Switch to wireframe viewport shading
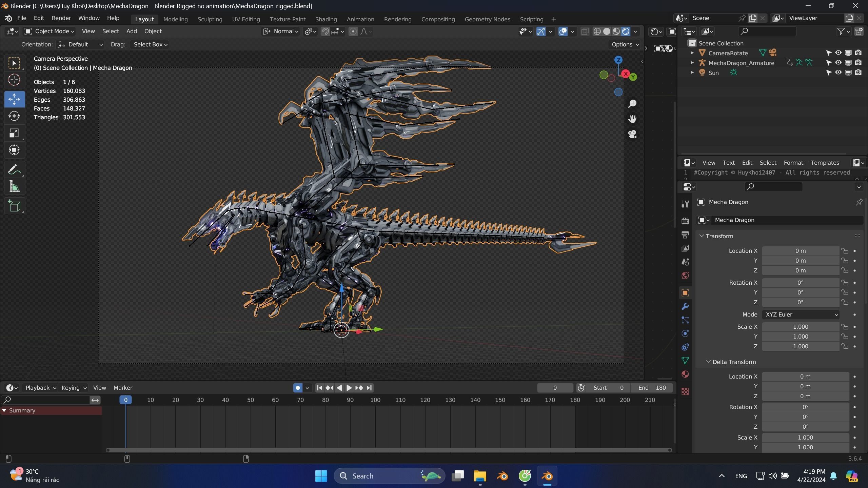Image resolution: width=868 pixels, height=488 pixels. point(597,32)
